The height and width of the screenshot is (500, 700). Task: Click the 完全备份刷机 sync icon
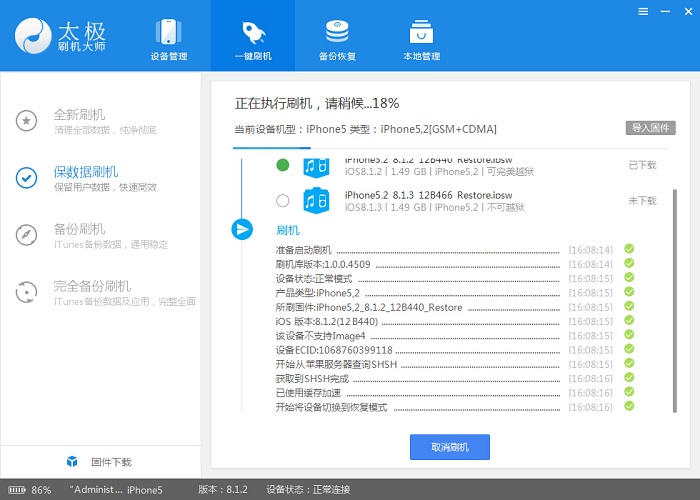click(x=27, y=292)
